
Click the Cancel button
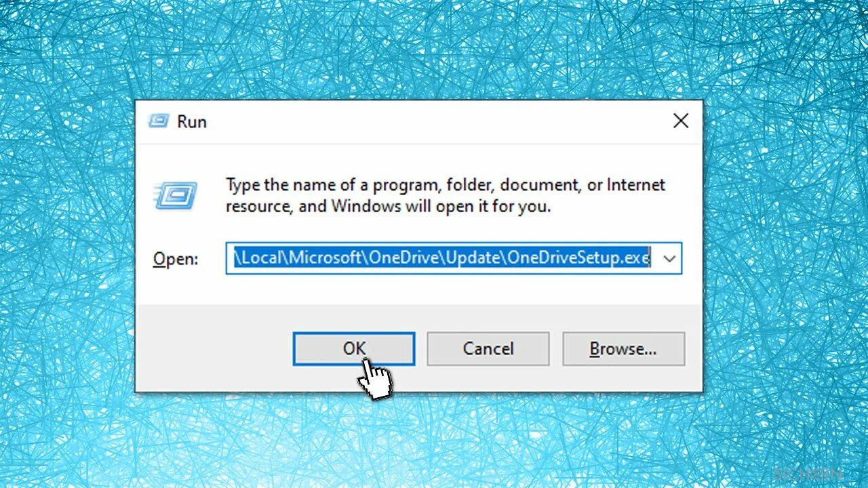pyautogui.click(x=488, y=349)
